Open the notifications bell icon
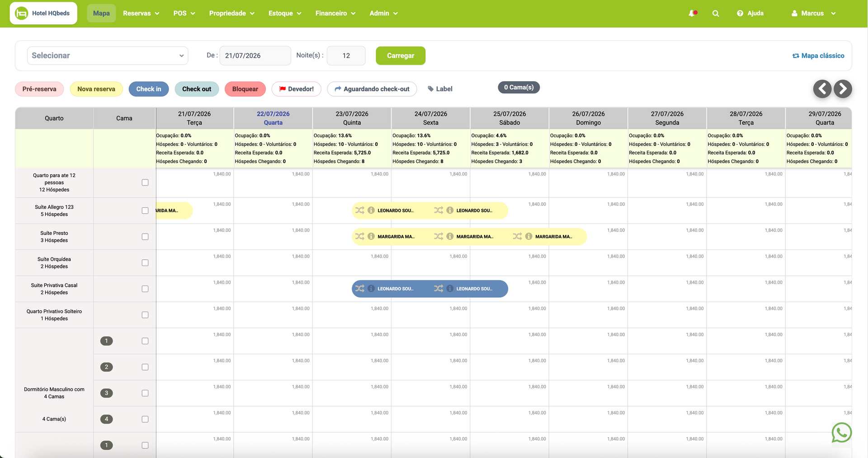Screen dimensions: 868x458 pos(692,14)
